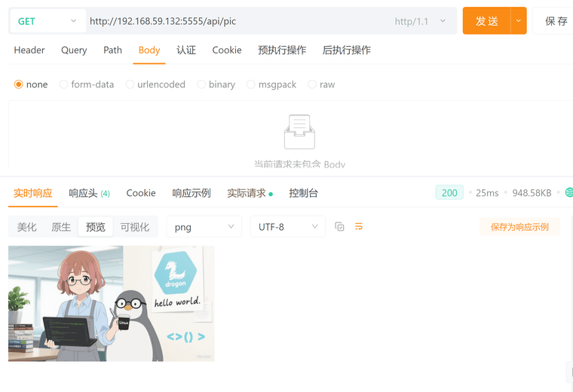Select the none body type radio
Screen dimensions: 573x392
pos(18,84)
